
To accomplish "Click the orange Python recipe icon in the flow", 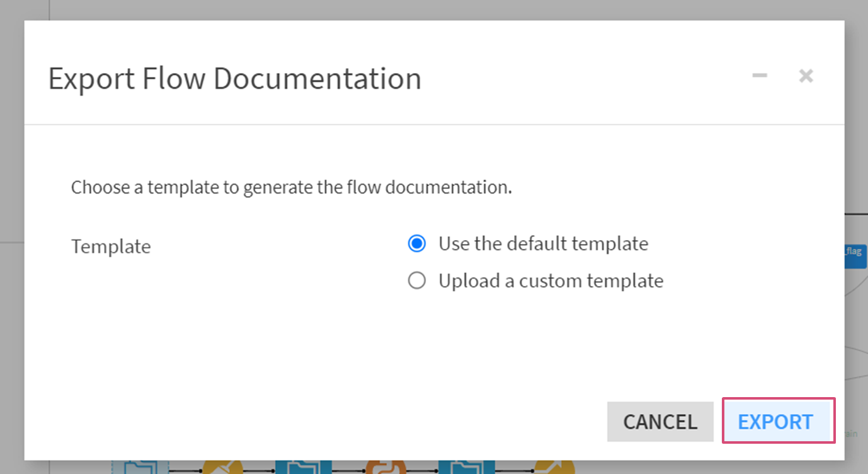I will coord(384,467).
